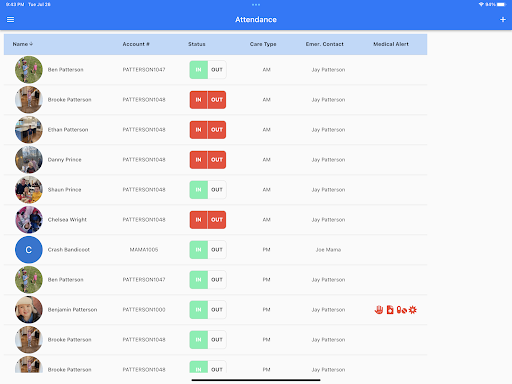Mark Crash Bandicoot as IN
512x384 pixels.
[199, 250]
